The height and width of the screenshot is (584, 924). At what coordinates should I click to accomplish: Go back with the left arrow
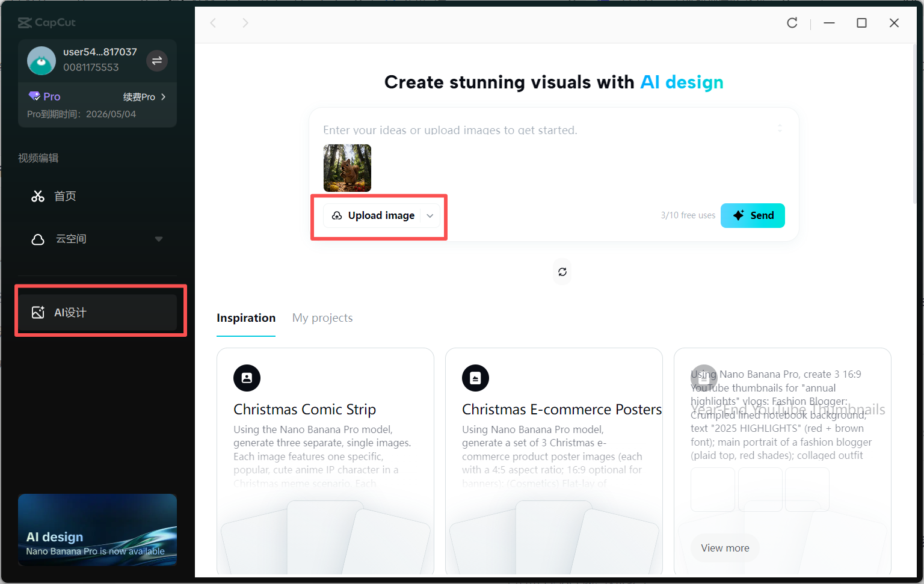click(213, 23)
